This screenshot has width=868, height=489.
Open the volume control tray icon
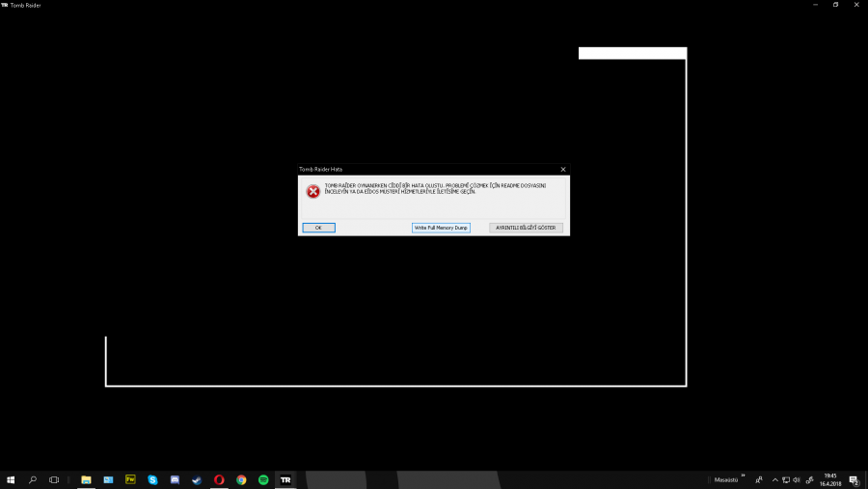(796, 480)
